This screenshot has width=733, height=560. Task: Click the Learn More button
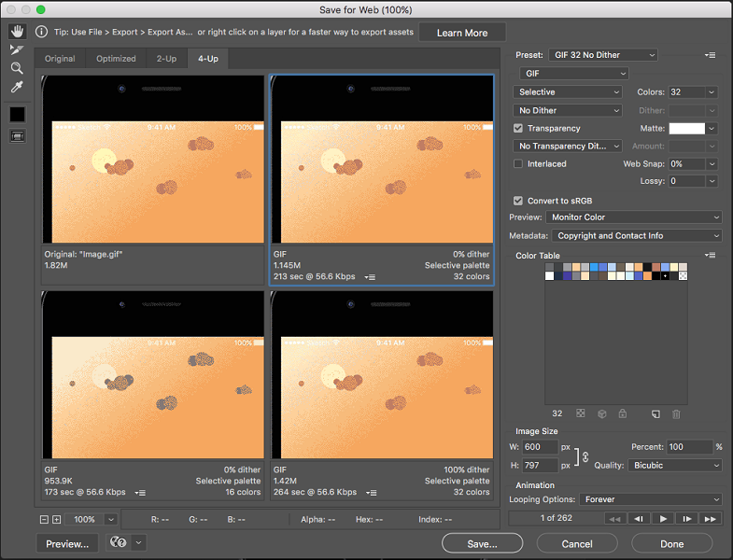pyautogui.click(x=462, y=33)
